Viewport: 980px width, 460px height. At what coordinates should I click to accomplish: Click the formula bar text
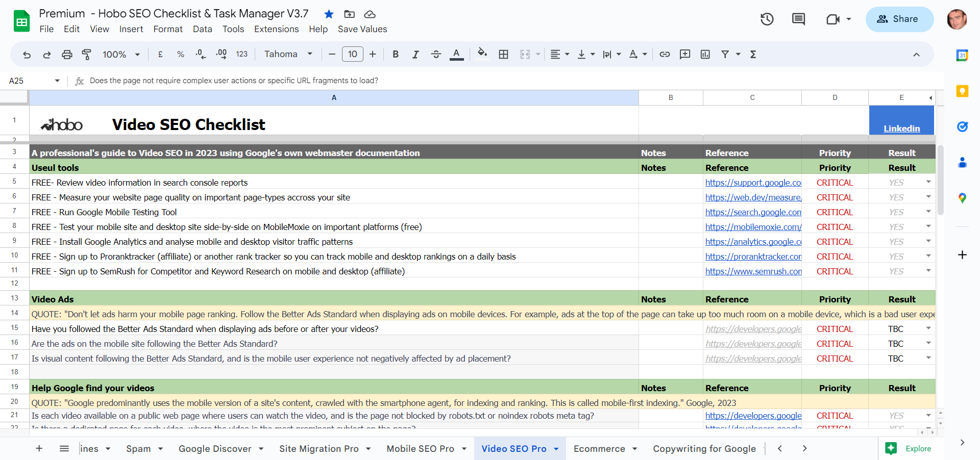pos(234,81)
